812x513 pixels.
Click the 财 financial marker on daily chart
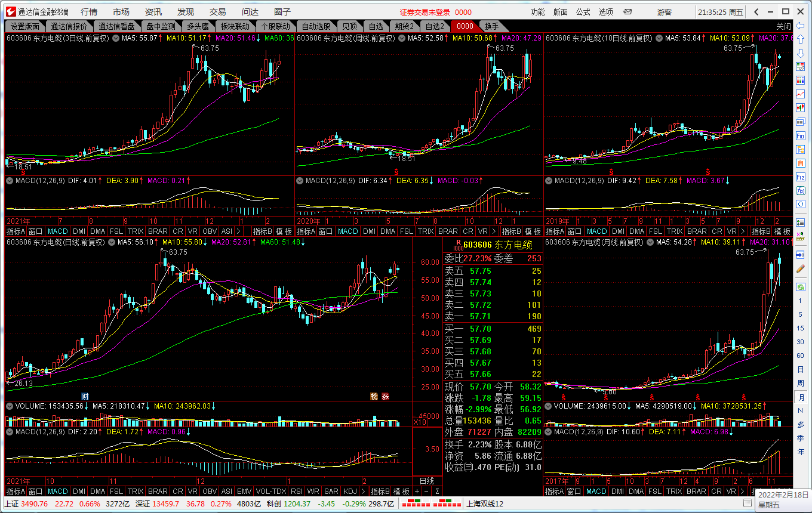85,396
